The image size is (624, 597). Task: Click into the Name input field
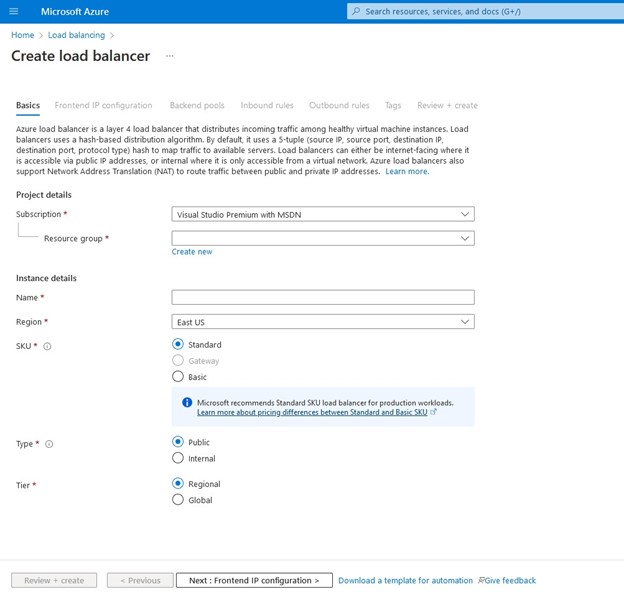click(323, 297)
